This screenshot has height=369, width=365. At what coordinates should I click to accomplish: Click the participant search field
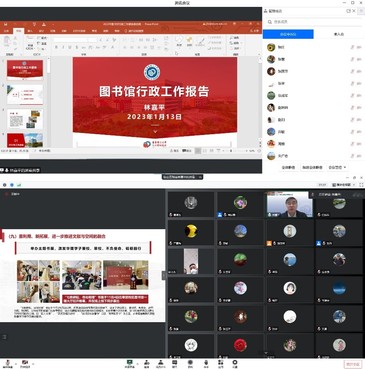314,22
